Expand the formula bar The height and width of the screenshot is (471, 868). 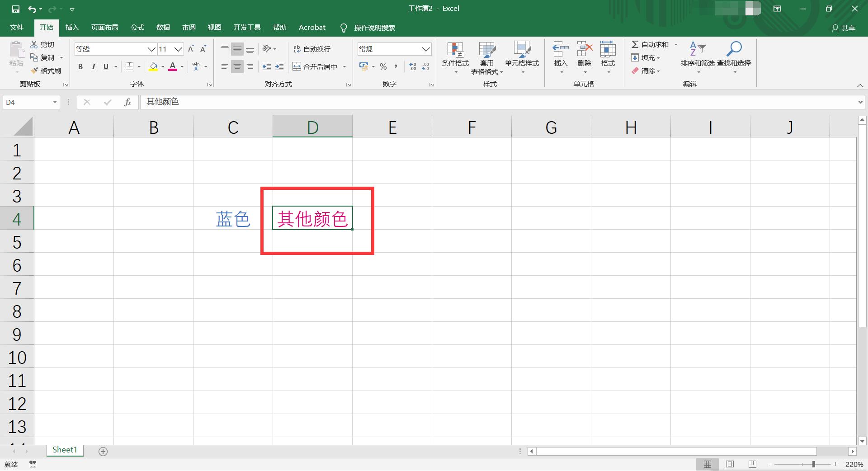point(860,102)
